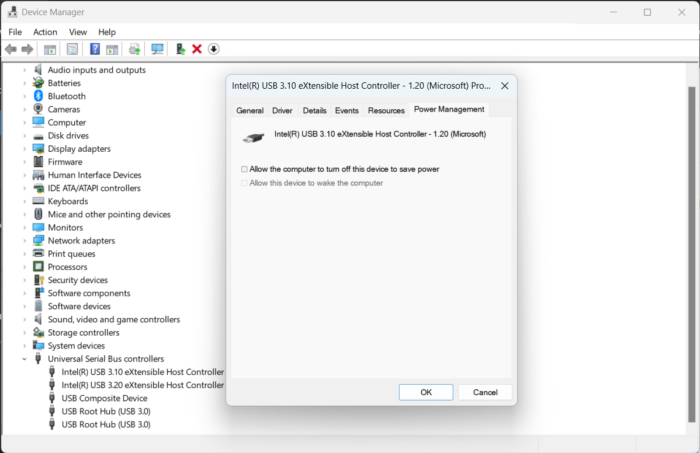Open the Properties toolbar icon
700x453 pixels.
pos(72,49)
